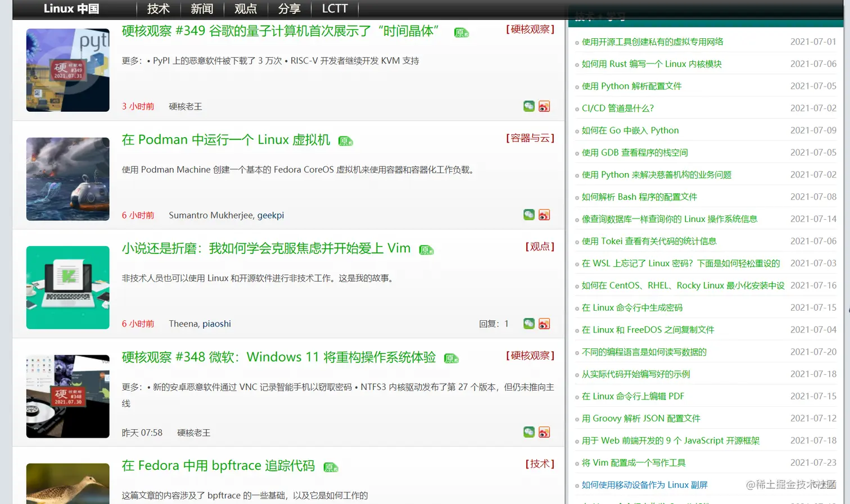Open article 在 Podman 中运行一个 Linux 虚拟机

(x=226, y=139)
